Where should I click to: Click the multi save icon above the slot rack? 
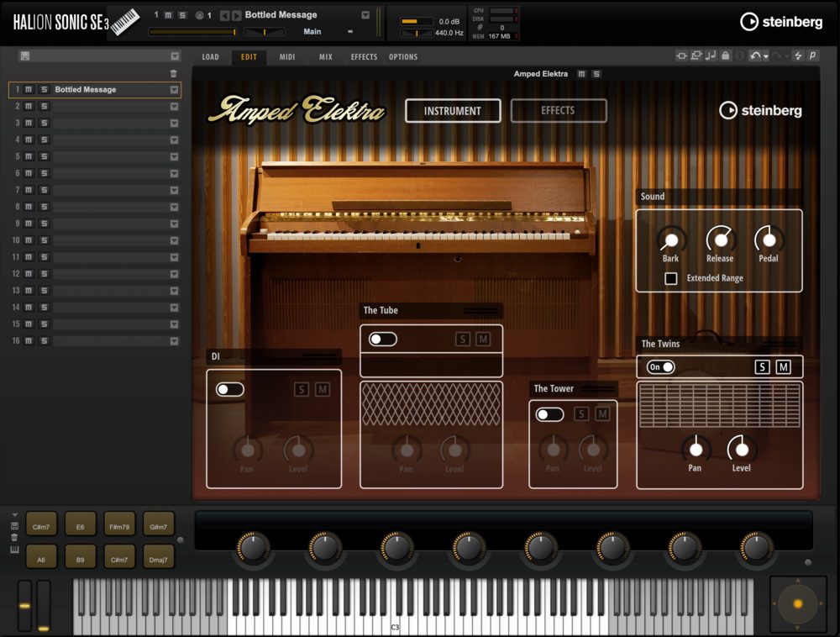24,55
